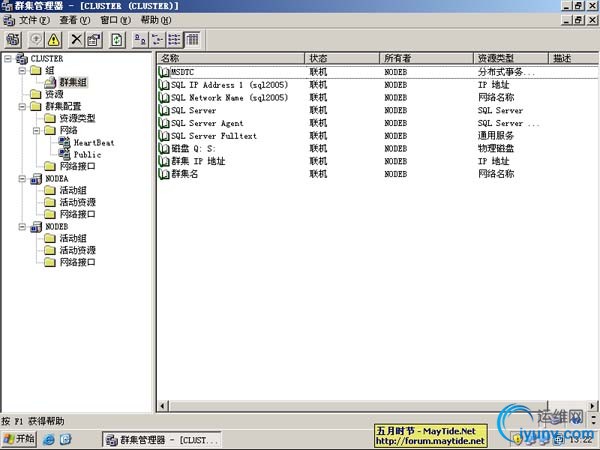Sort by 所有者 column header
This screenshot has height=450, width=600.
427,58
